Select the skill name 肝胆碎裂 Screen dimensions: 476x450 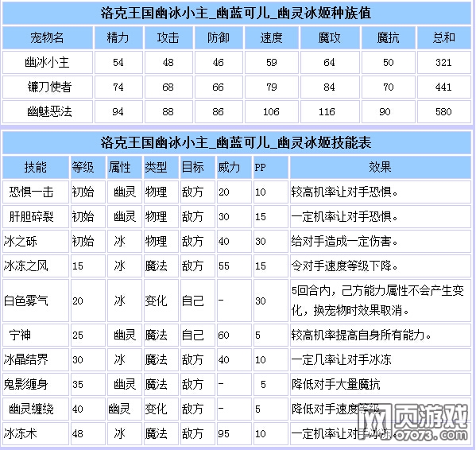coord(31,217)
